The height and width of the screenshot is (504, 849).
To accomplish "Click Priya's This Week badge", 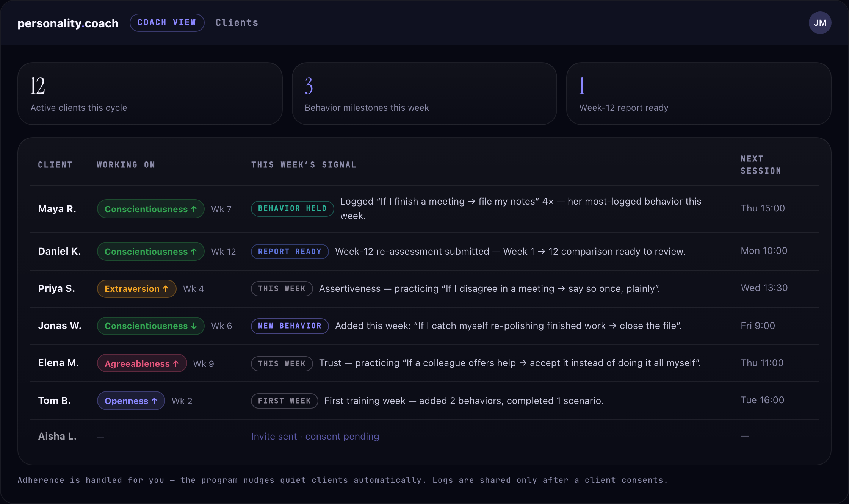I will (282, 289).
